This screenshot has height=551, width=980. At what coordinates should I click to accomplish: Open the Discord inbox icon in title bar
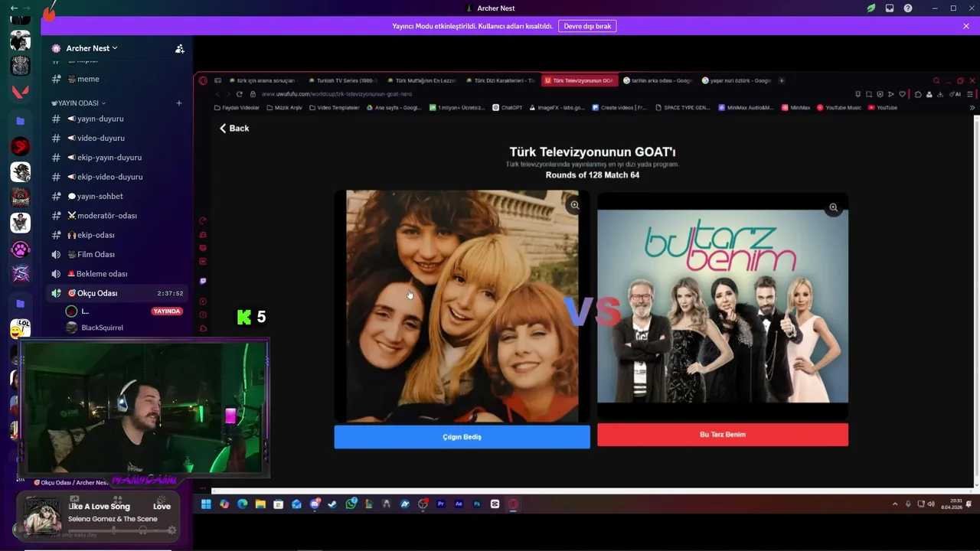[889, 8]
